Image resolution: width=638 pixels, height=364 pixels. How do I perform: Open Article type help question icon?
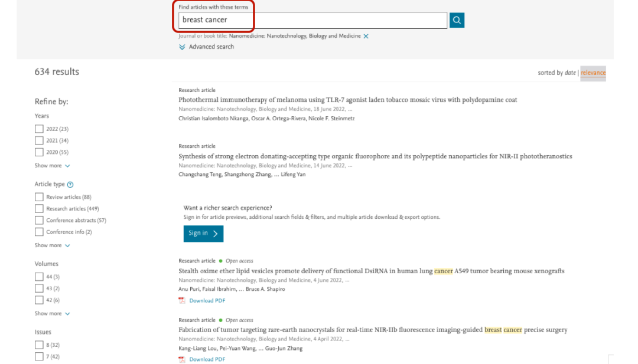tap(70, 185)
